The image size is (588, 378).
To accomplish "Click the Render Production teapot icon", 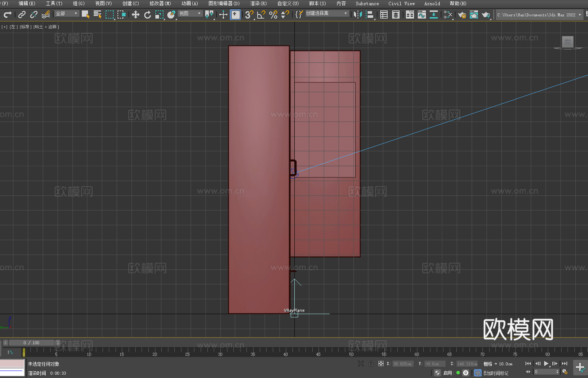I will (x=486, y=14).
